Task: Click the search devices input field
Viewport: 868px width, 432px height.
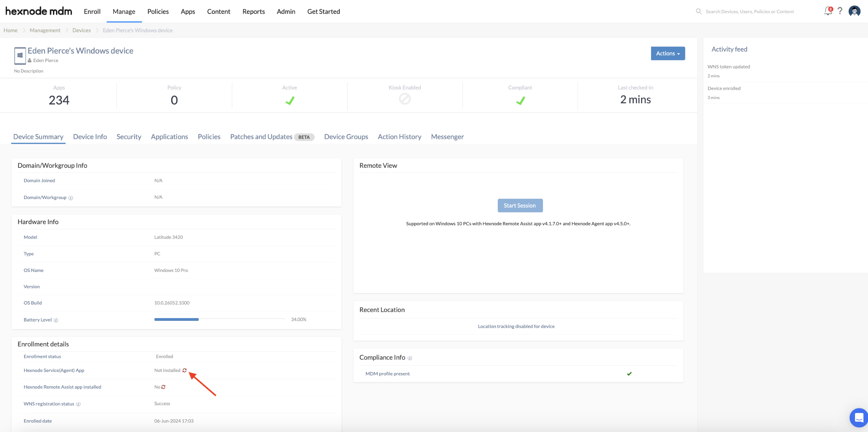Action: tap(750, 12)
